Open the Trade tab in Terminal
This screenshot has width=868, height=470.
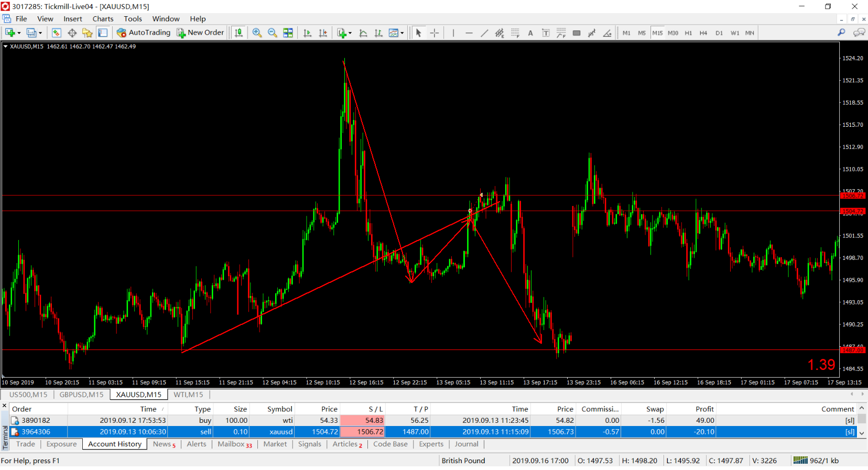[x=26, y=444]
